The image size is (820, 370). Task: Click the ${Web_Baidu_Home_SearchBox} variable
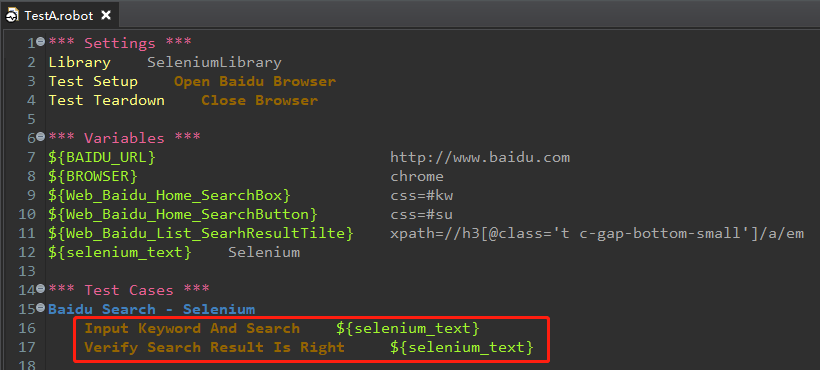169,195
